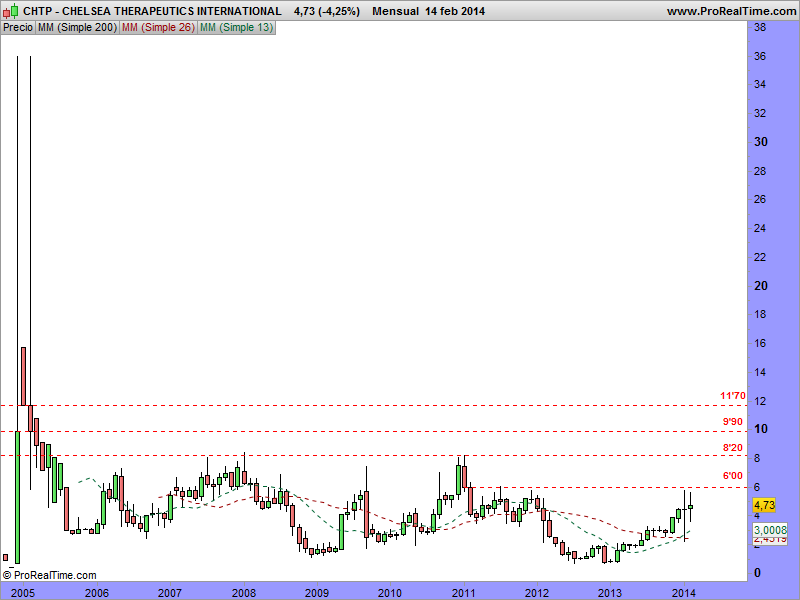
Task: Click the 16 mark on price axis
Action: [x=760, y=343]
